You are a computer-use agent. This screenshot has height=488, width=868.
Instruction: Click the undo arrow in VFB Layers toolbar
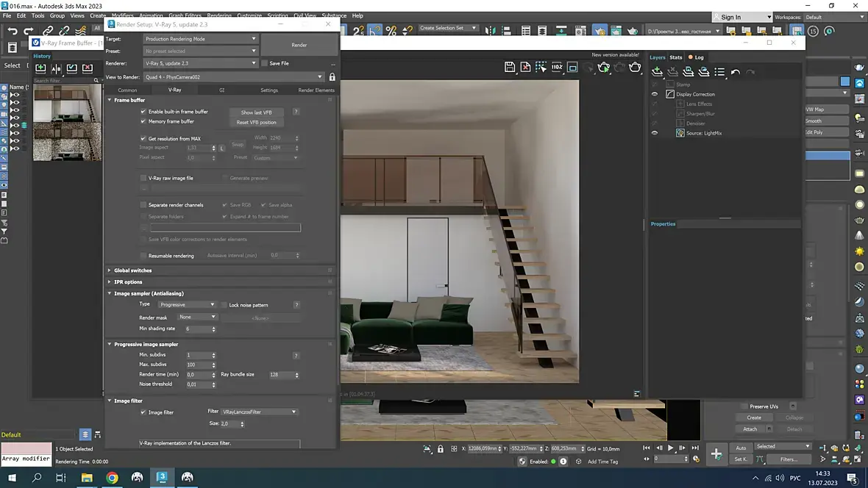(x=735, y=72)
